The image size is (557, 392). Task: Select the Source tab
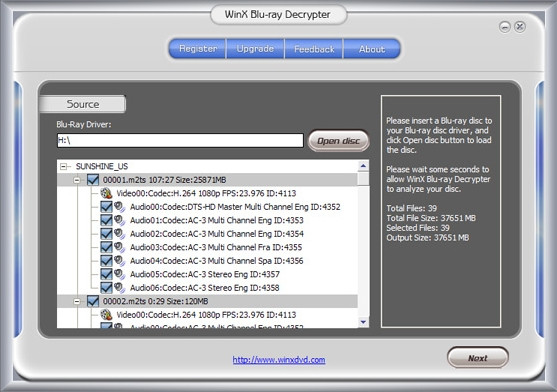coord(83,104)
